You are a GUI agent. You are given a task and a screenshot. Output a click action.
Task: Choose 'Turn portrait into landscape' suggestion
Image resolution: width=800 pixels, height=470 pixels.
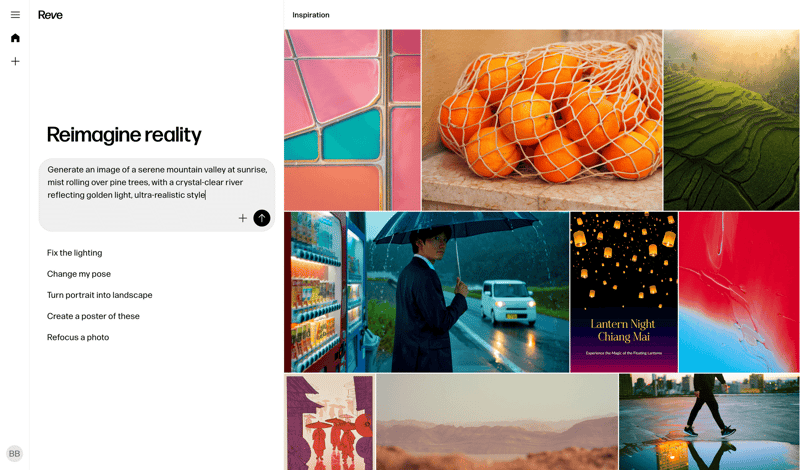click(x=99, y=295)
